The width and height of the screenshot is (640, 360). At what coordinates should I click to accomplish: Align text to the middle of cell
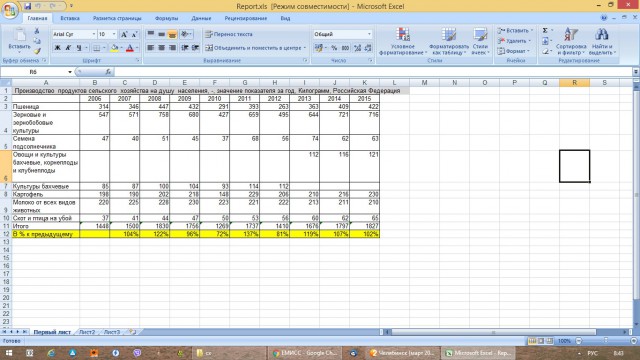click(x=162, y=34)
